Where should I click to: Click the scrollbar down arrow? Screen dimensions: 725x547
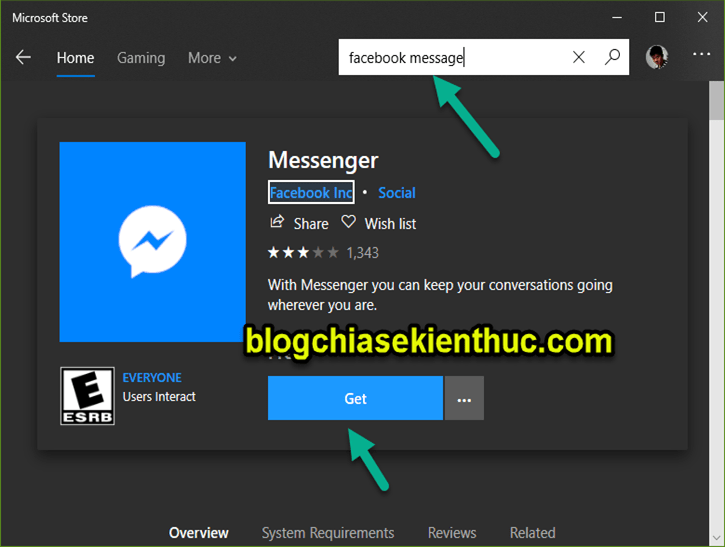click(x=716, y=538)
